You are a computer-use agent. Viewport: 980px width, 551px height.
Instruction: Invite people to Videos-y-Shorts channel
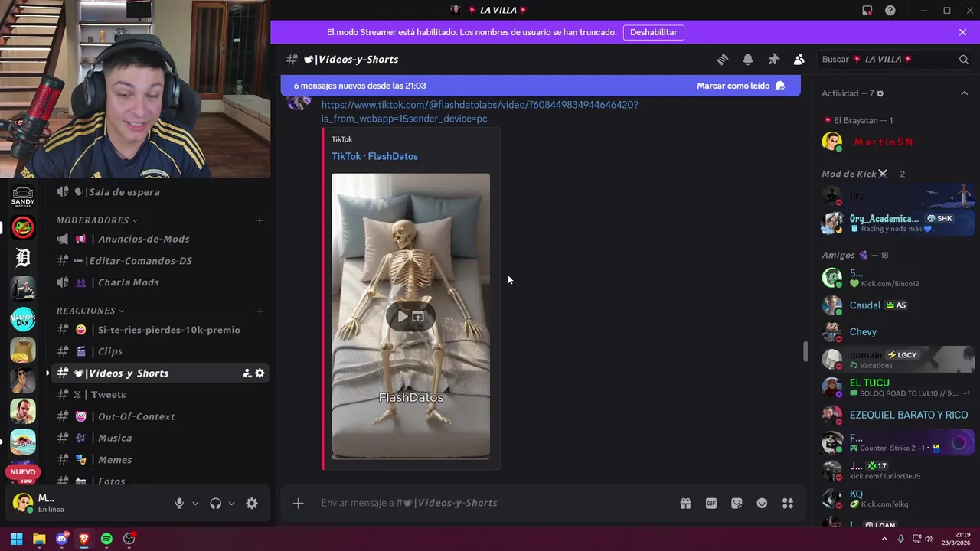point(247,373)
